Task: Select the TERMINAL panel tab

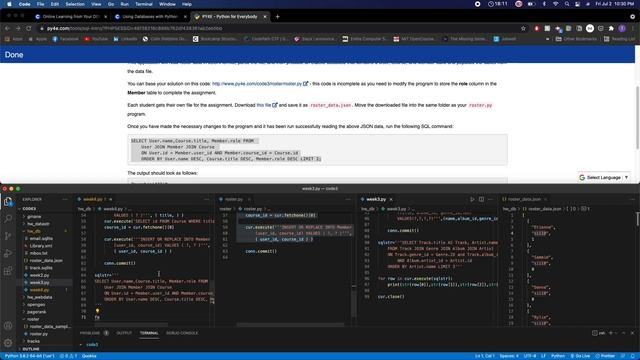Action: click(149, 333)
